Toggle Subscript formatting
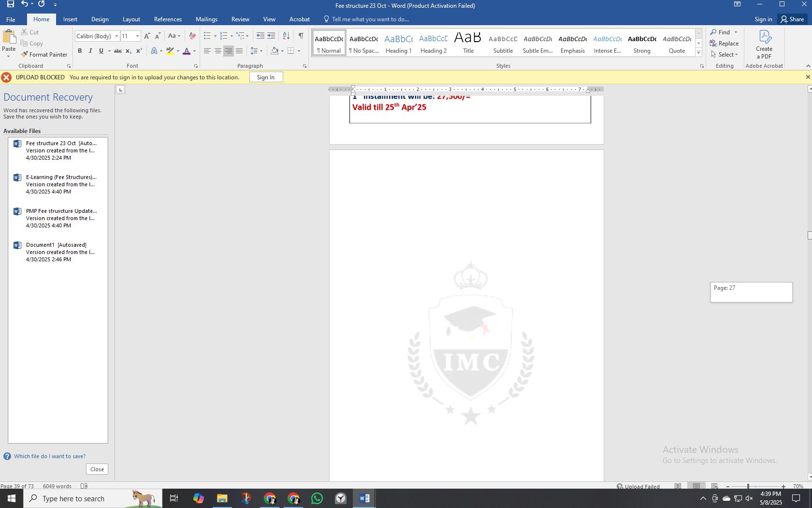This screenshot has width=812, height=508. (128, 51)
